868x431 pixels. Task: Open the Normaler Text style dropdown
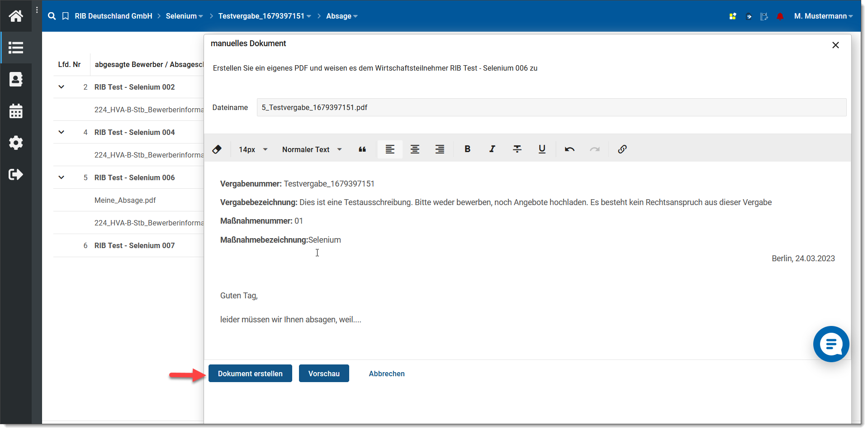coord(312,149)
